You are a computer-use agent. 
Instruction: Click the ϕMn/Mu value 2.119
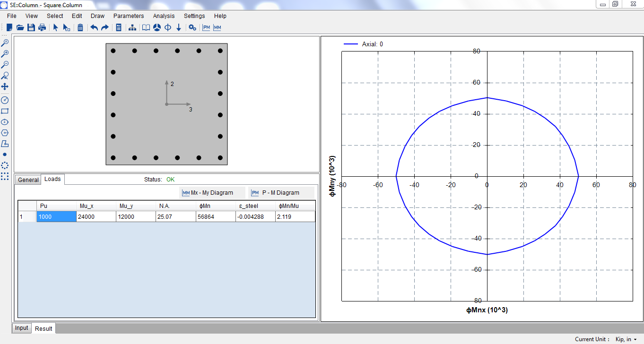point(295,216)
